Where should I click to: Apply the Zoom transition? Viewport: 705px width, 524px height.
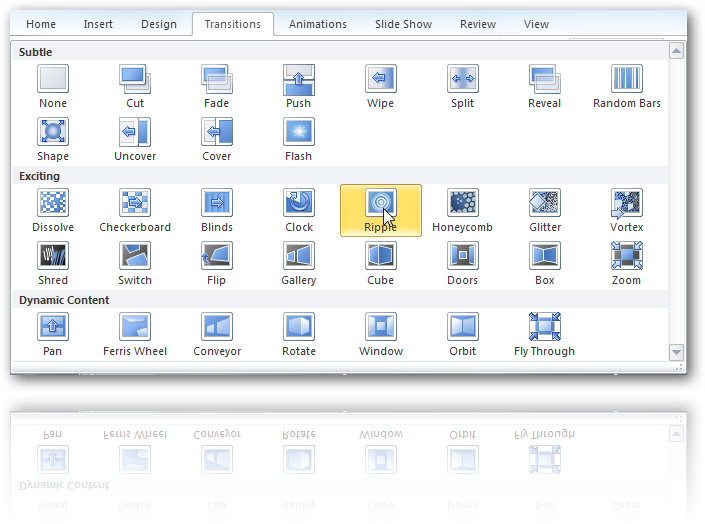click(x=627, y=264)
